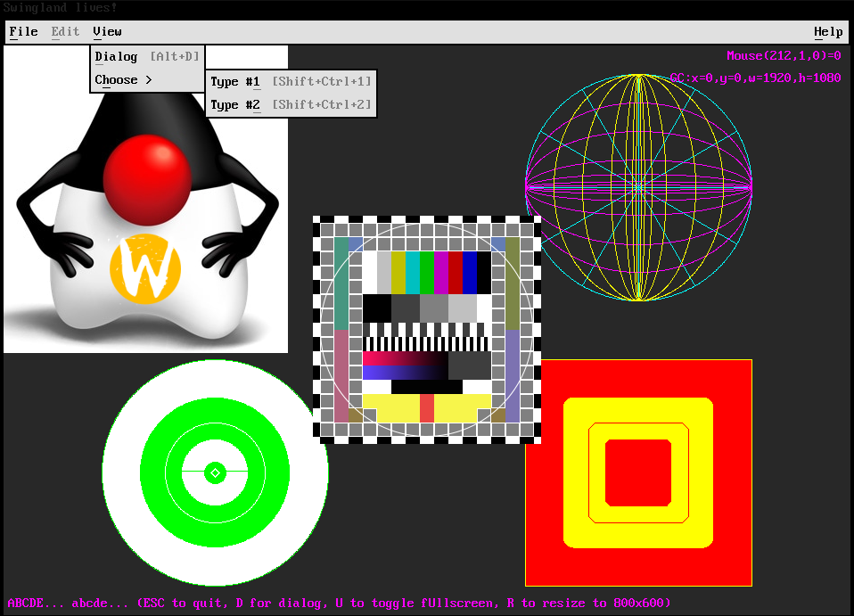Click the orange W badge logo
The width and height of the screenshot is (854, 616).
coord(145,268)
